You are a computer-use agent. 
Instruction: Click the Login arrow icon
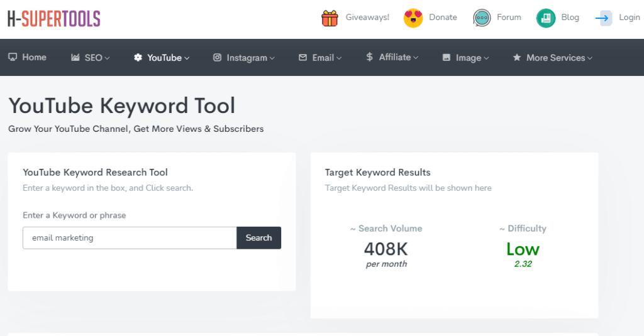click(603, 18)
